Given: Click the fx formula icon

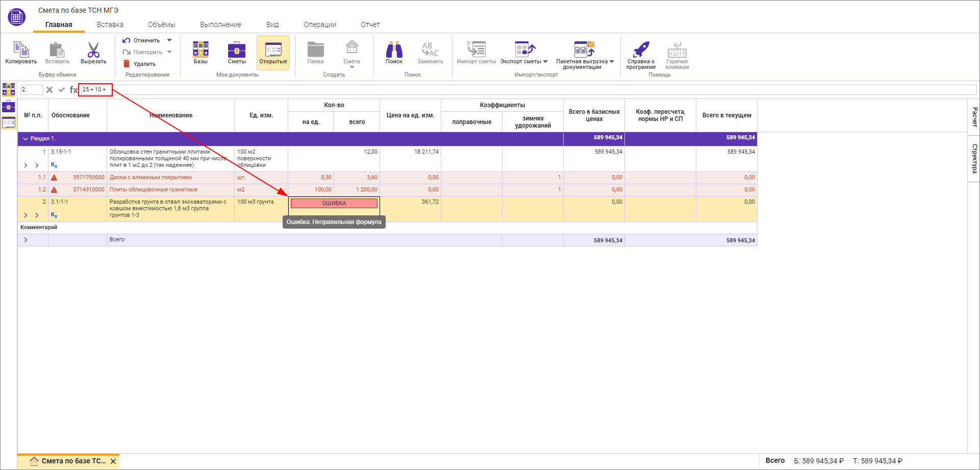Looking at the screenshot, I should pyautogui.click(x=73, y=90).
